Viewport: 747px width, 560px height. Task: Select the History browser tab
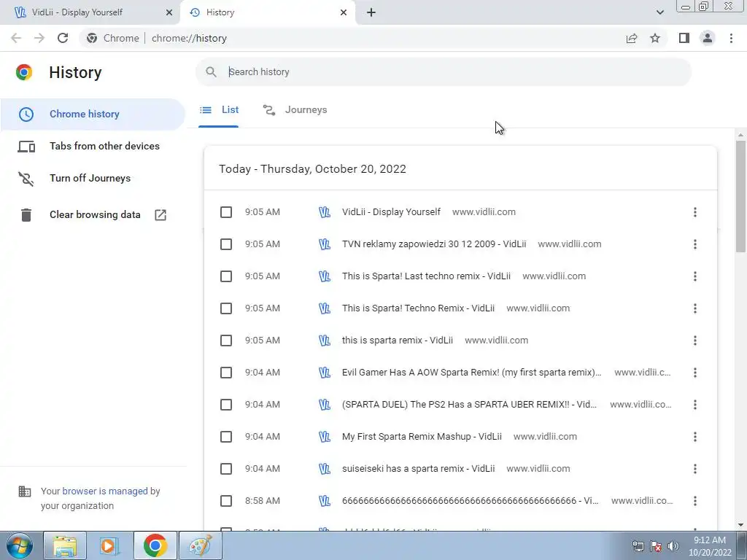pyautogui.click(x=268, y=12)
